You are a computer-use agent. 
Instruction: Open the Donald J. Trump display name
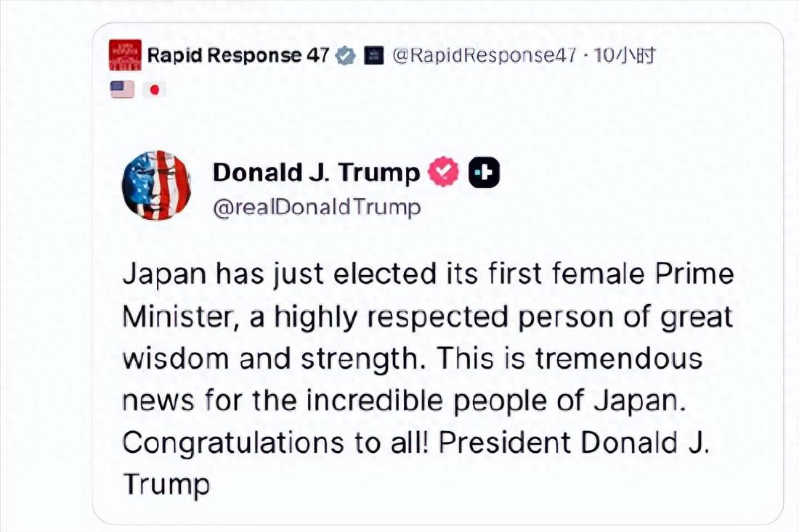316,173
